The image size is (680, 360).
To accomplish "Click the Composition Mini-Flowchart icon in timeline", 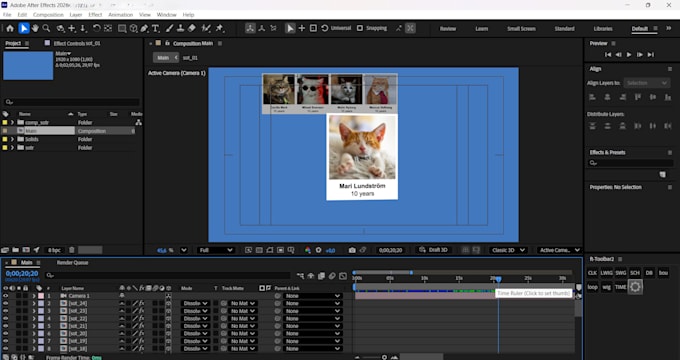I will click(x=300, y=276).
